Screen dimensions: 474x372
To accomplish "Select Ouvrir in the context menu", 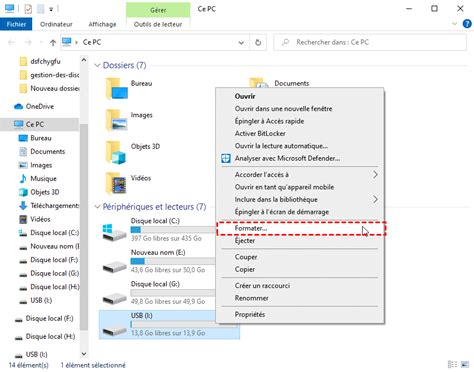I will pyautogui.click(x=300, y=96).
